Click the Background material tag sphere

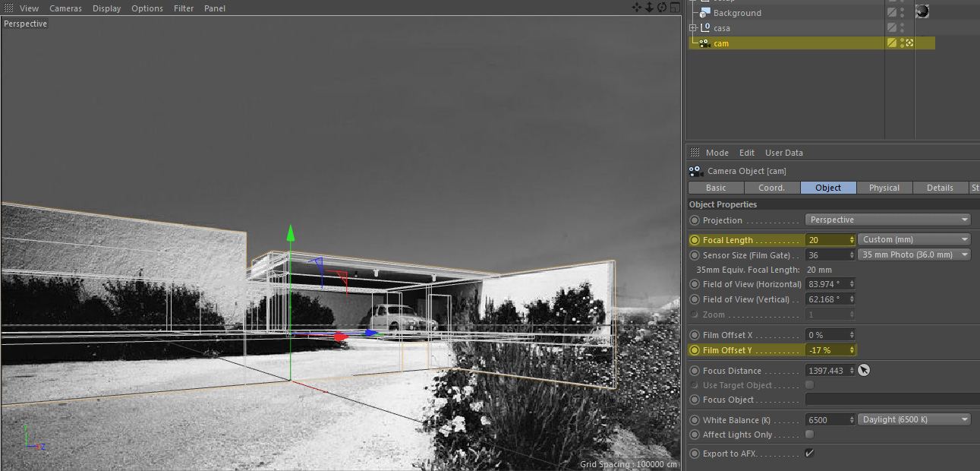point(922,11)
